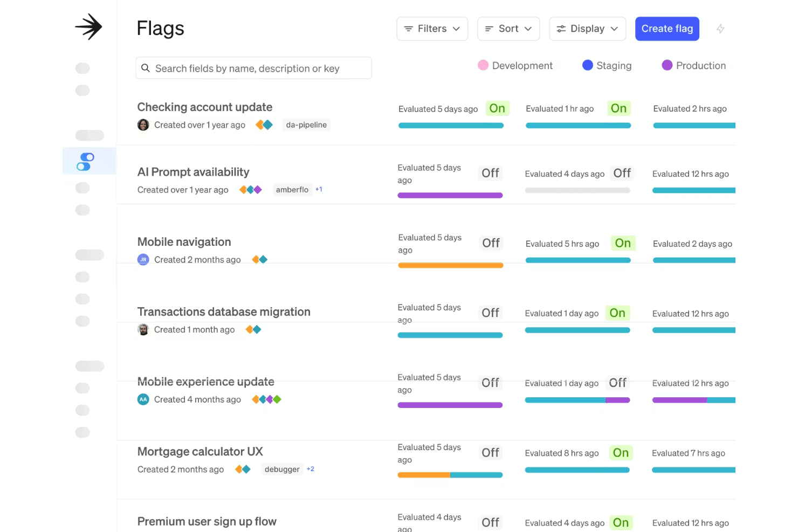Open the Mobile navigation flag
This screenshot has width=798, height=532.
[x=184, y=242]
